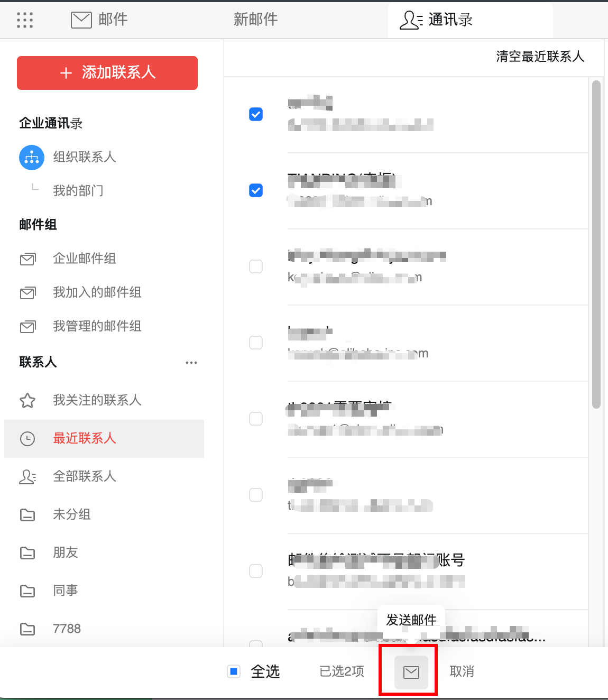Click the clock icon beside 最近联系人
This screenshot has height=700, width=608.
[27, 439]
